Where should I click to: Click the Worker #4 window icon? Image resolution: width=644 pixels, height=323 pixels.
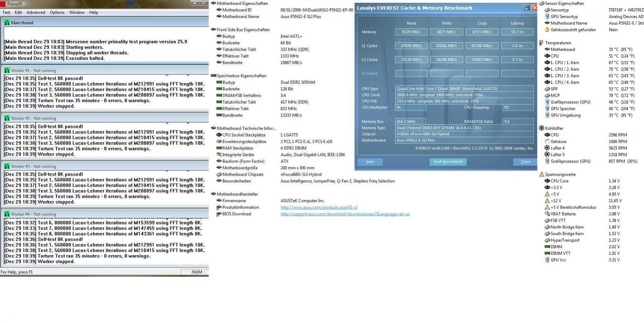[x=7, y=214]
